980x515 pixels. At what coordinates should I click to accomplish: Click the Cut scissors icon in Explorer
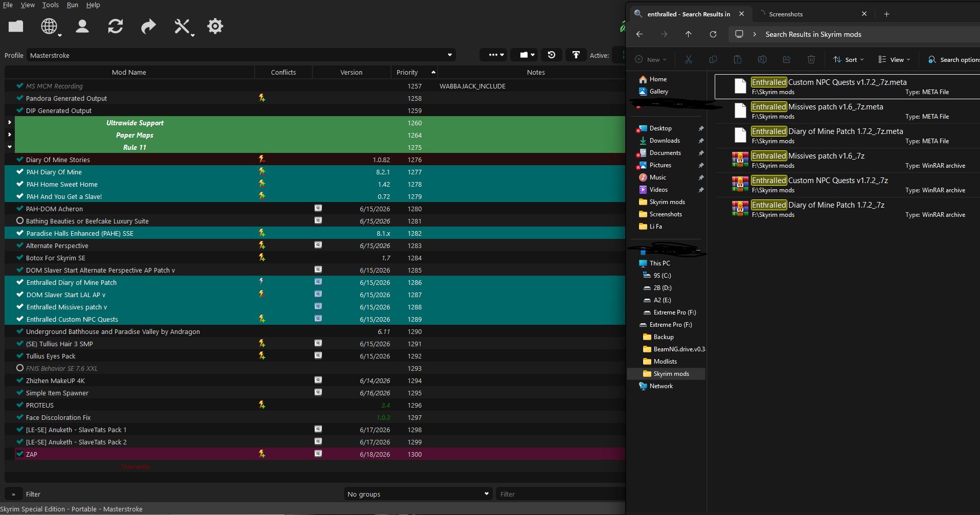tap(689, 59)
